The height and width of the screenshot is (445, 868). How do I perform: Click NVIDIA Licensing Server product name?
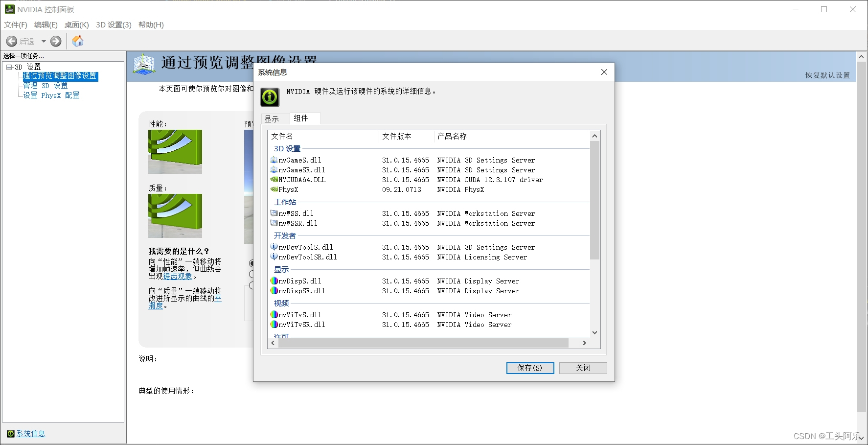[x=482, y=257]
